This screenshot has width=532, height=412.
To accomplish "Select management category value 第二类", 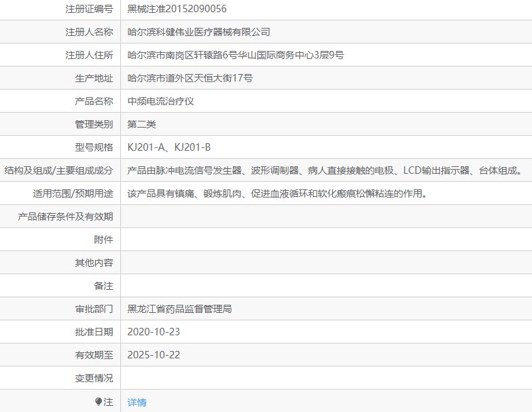I will (141, 124).
